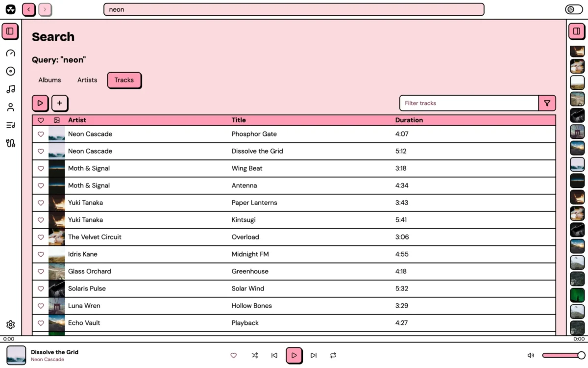This screenshot has width=588, height=368.
Task: Toggle repeat mode
Action: [x=333, y=355]
